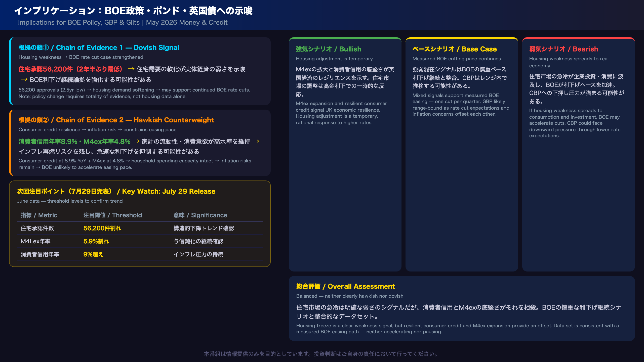Click the 注目閾値 / Threshold column header
This screenshot has height=362, width=644.
[x=113, y=215]
